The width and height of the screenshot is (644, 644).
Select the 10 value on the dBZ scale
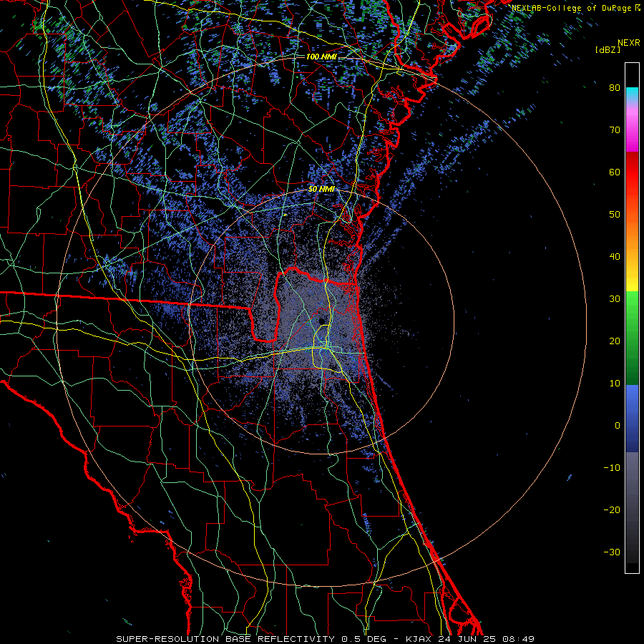click(615, 384)
